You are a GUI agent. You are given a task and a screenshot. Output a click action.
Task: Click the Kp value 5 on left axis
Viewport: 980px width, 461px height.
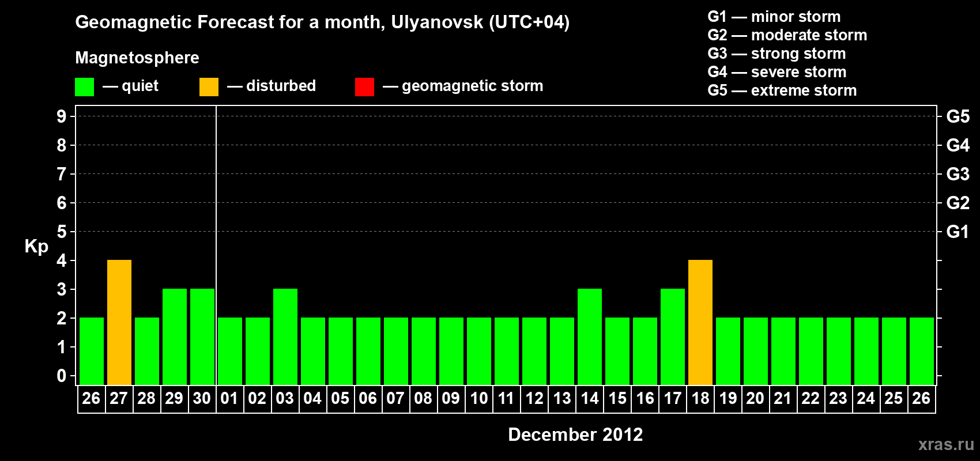point(62,232)
